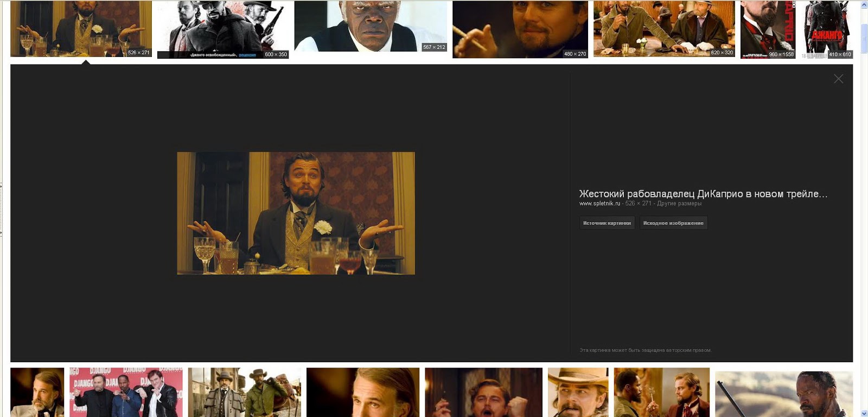Open the first bottom thumbnail of the grey-bearded man
Viewport: 868px width, 417px height.
coord(37,392)
